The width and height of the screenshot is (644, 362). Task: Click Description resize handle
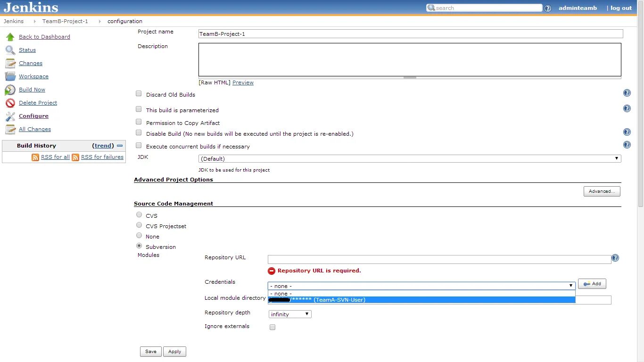[x=410, y=77]
